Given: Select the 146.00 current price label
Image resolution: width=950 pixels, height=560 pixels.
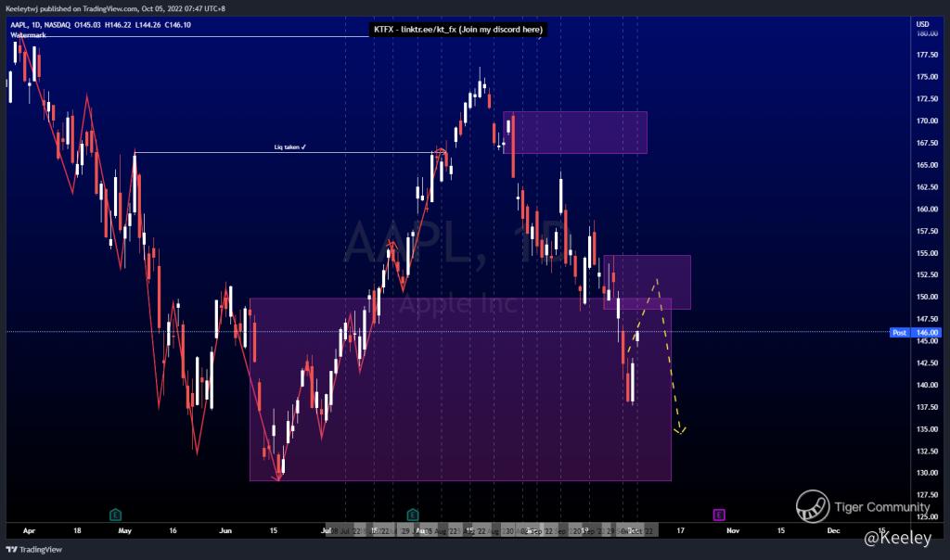Looking at the screenshot, I should point(927,332).
